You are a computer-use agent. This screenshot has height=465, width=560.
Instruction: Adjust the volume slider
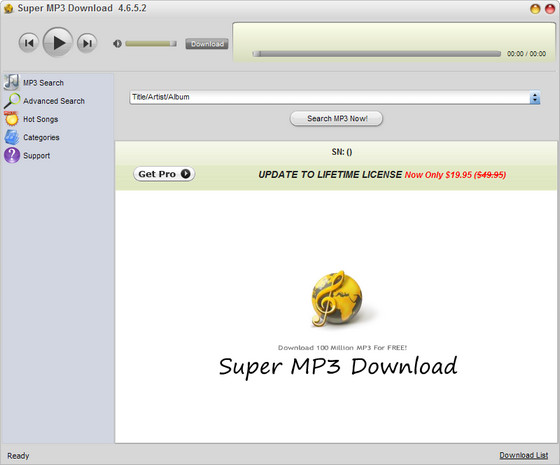(x=151, y=44)
